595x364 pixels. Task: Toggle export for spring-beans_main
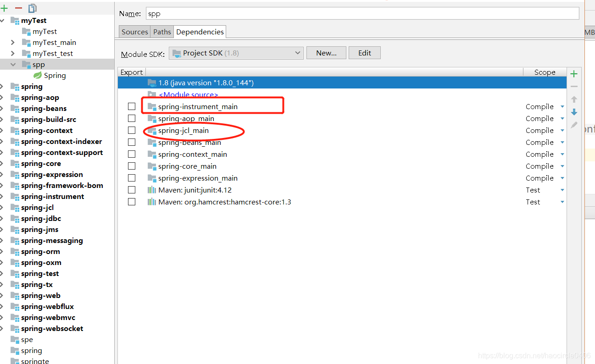tap(132, 142)
